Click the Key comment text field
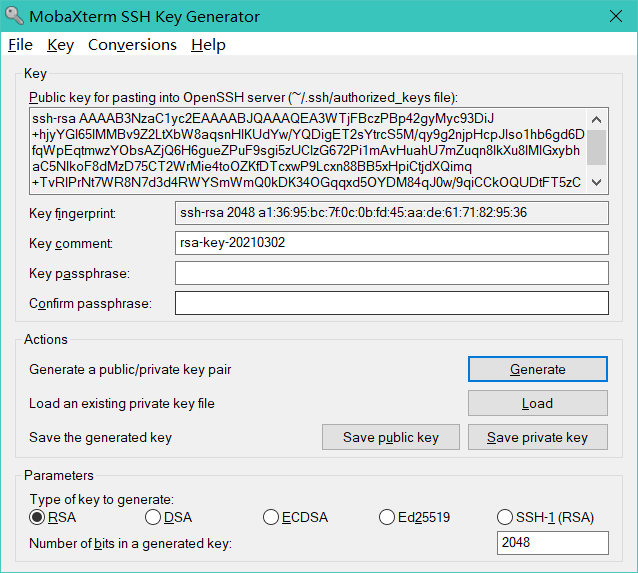 (x=391, y=243)
